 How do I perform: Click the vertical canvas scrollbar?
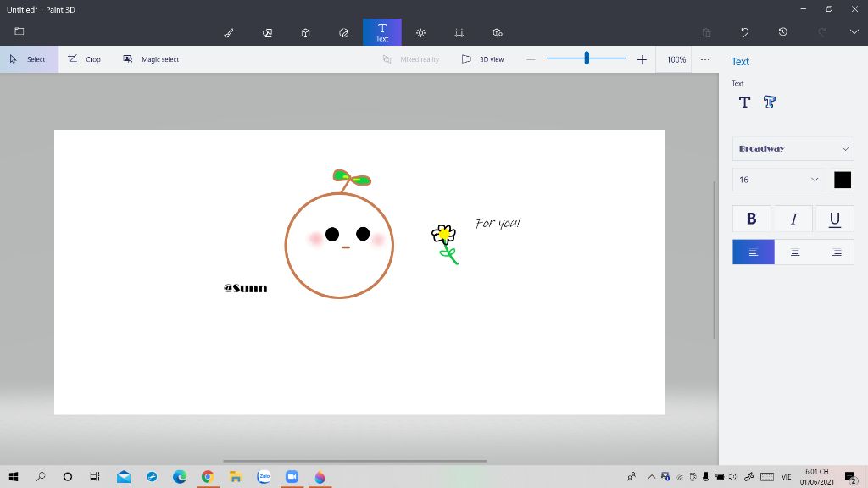coord(715,260)
